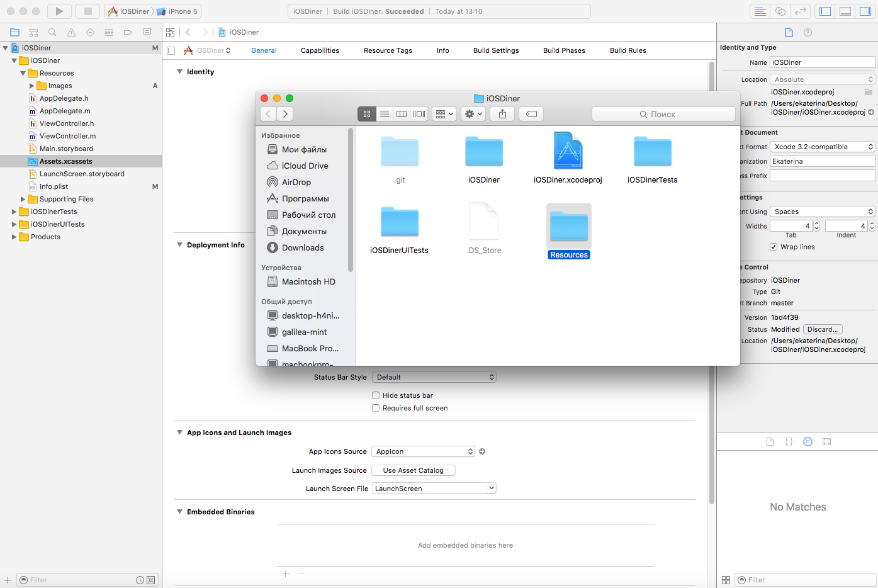Click Use Asset Catalog button
This screenshot has width=878, height=588.
pyautogui.click(x=414, y=470)
